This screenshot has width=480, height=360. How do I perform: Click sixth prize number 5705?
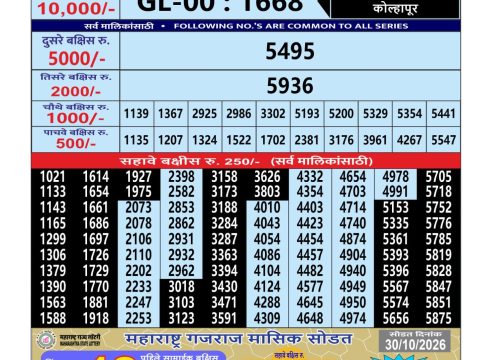pos(439,177)
